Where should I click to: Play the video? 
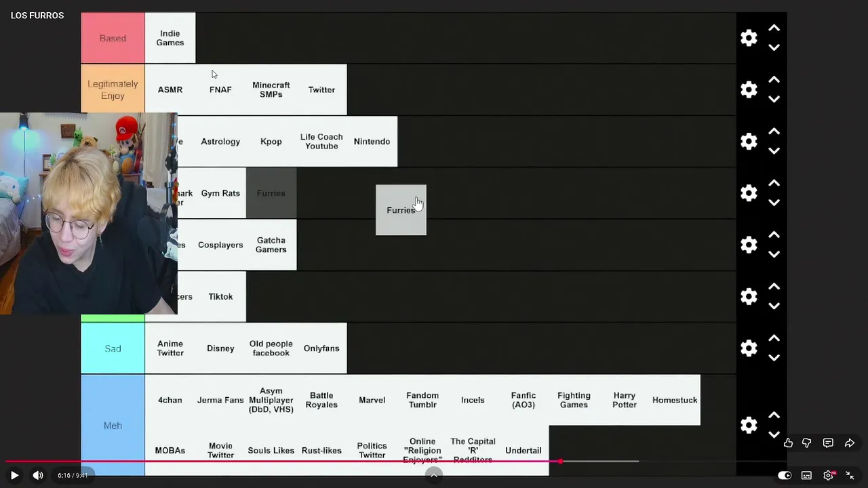[x=14, y=475]
